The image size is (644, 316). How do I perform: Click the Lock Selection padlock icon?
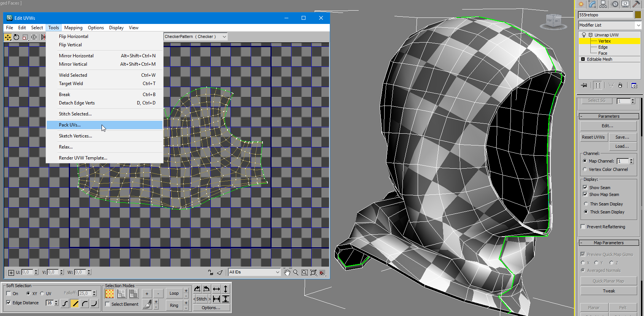click(x=210, y=272)
